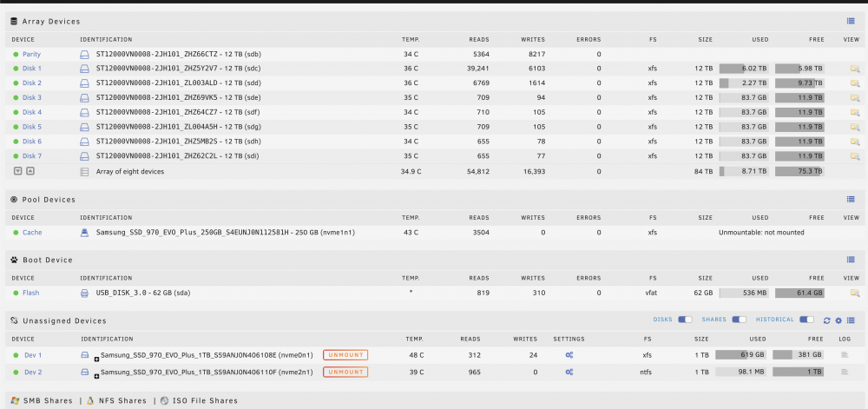The height and width of the screenshot is (409, 868).
Task: Click the Cache NVMe drive icon
Action: 85,233
